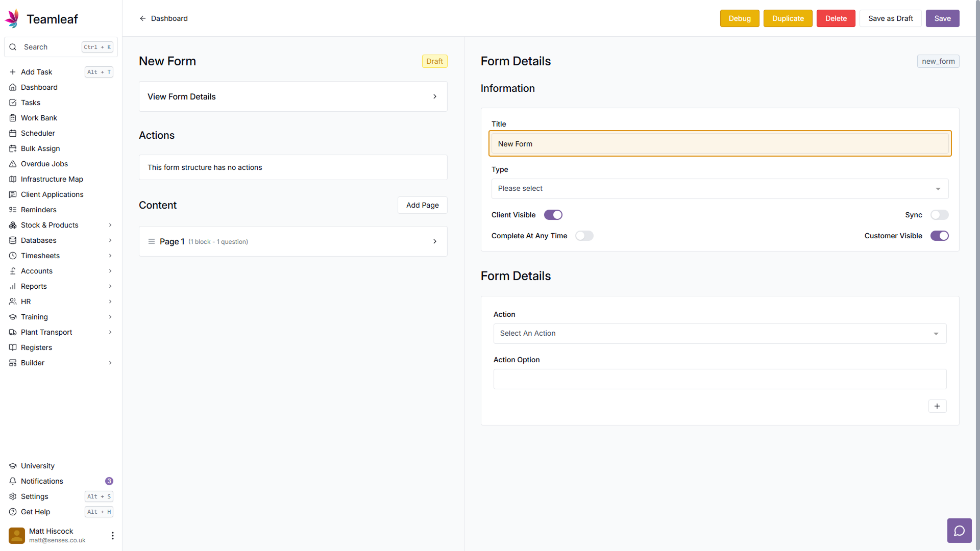The image size is (980, 551).
Task: Open the Select An Action dropdown
Action: click(x=720, y=334)
